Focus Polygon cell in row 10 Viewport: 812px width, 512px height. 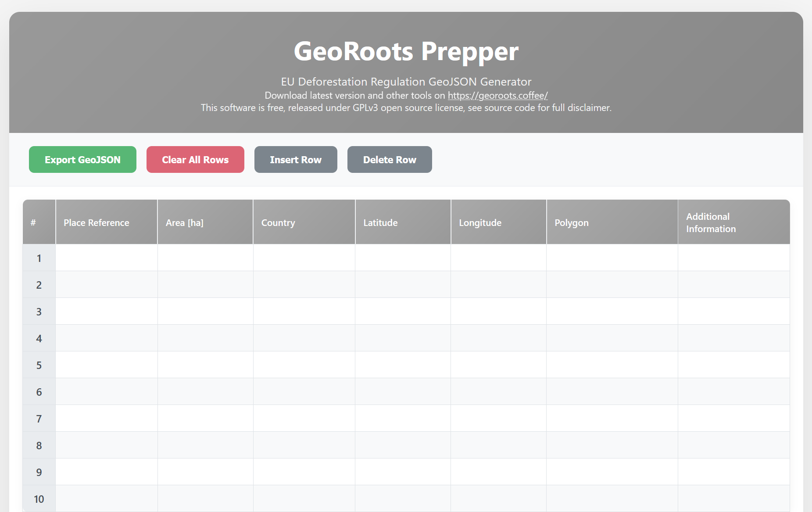coord(612,498)
